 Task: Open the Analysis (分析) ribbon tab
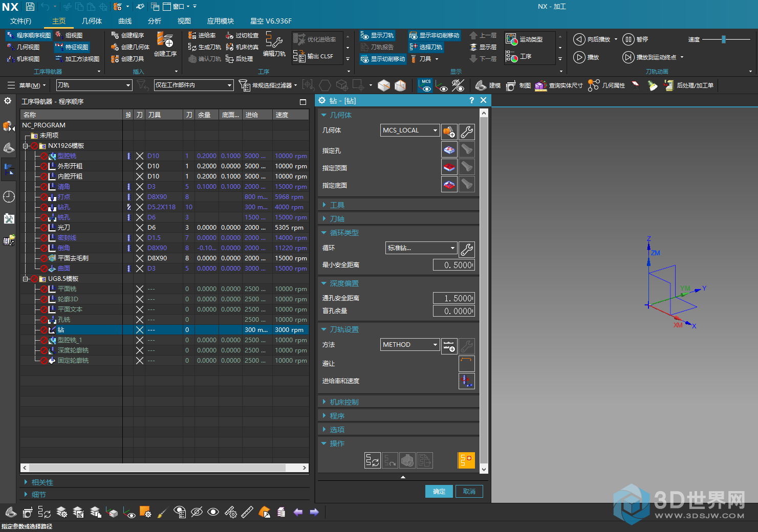(x=155, y=21)
